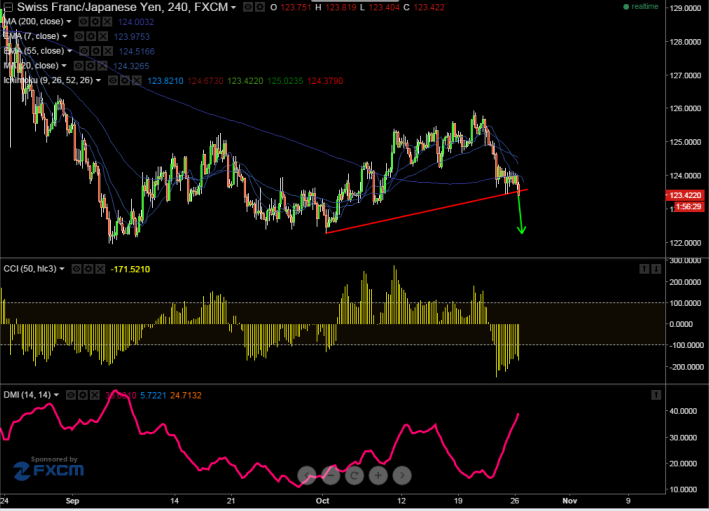The image size is (709, 511).
Task: Click the 126.0000 price scale label
Action: (685, 109)
